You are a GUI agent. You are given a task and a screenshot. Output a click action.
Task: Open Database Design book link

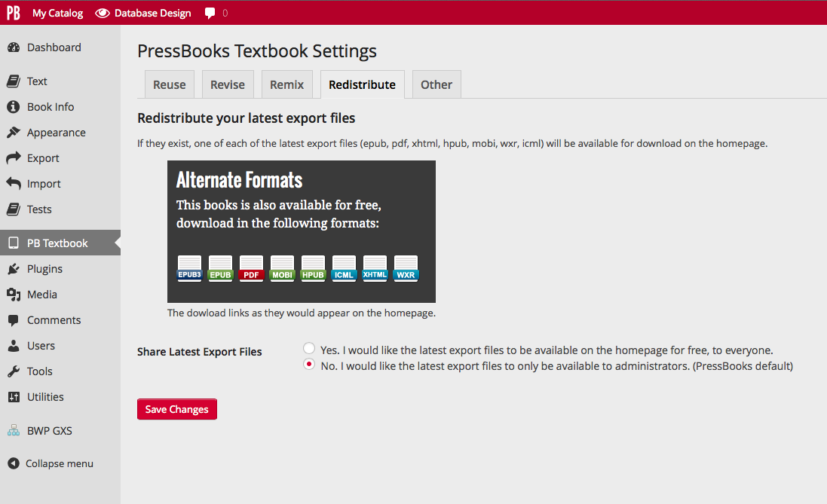tap(152, 13)
